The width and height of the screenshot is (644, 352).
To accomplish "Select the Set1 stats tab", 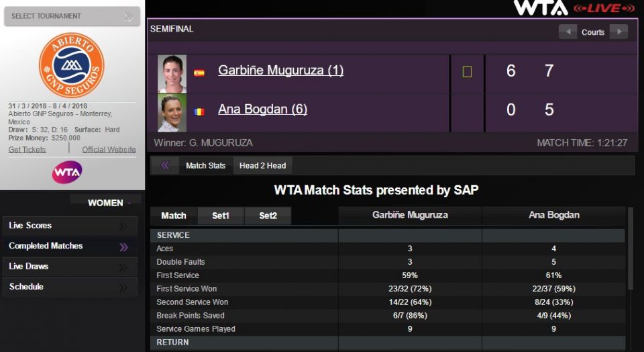I will [x=221, y=216].
